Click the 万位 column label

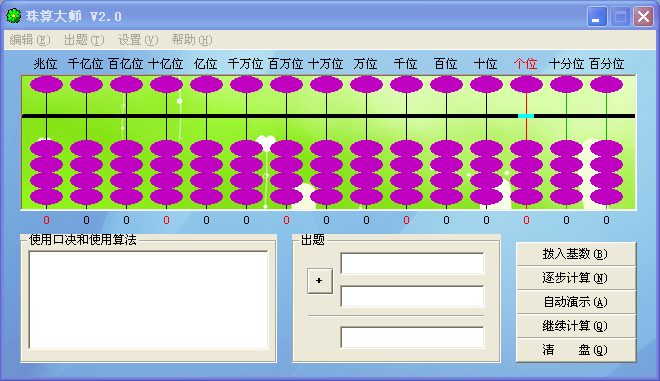point(365,64)
